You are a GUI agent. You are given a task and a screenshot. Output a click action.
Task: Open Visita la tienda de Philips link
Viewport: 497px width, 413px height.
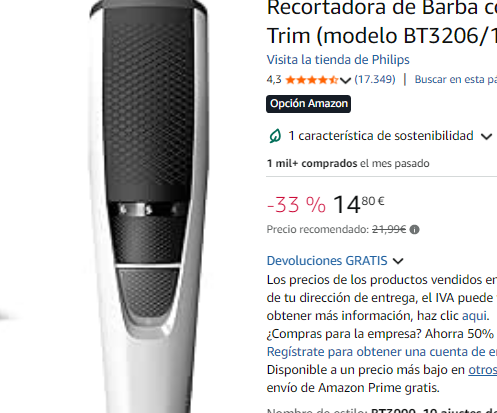pyautogui.click(x=338, y=60)
